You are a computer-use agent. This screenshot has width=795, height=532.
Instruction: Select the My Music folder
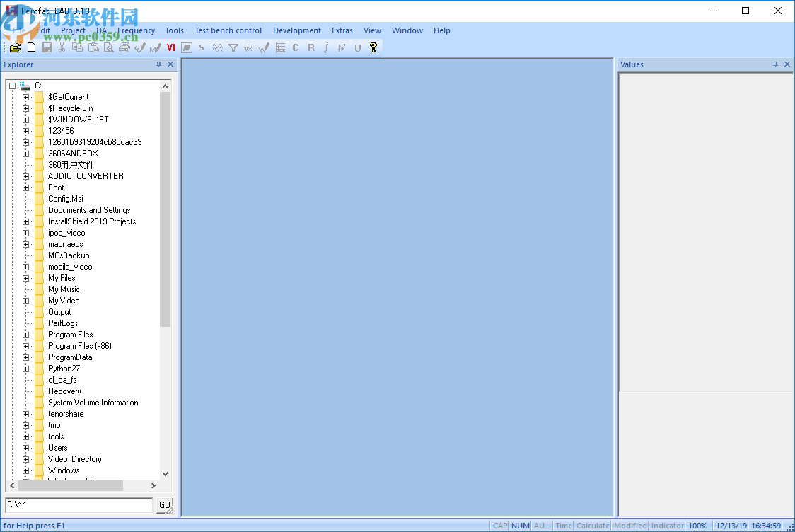coord(64,289)
